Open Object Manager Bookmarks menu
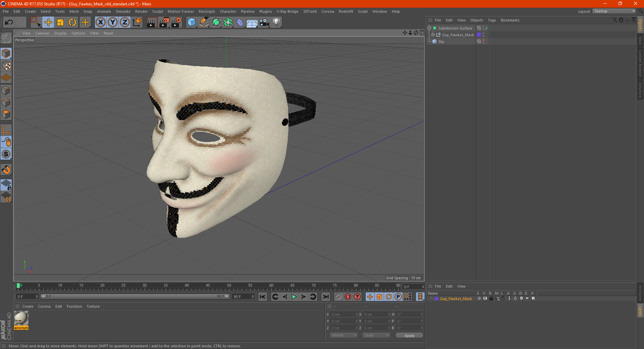The height and width of the screenshot is (349, 644). coord(510,20)
